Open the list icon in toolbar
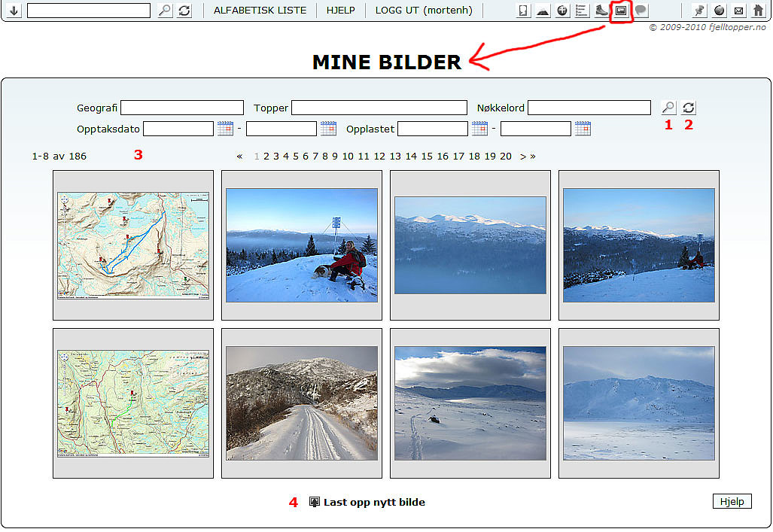The image size is (773, 532). click(582, 11)
